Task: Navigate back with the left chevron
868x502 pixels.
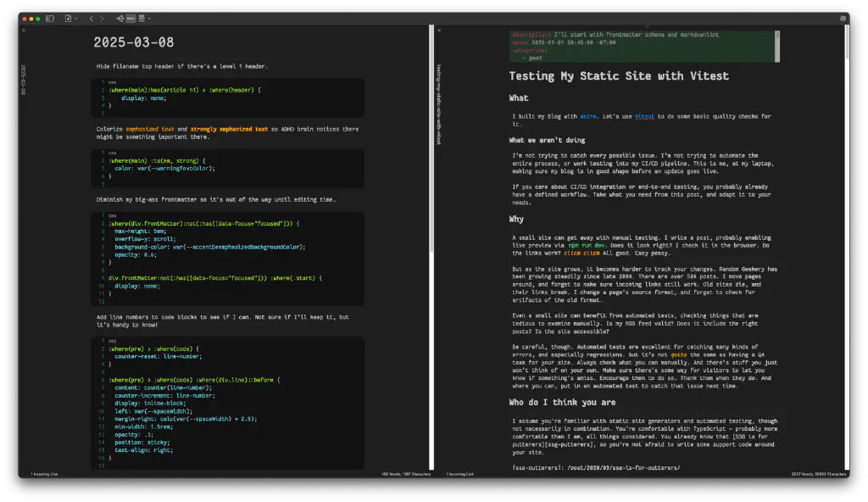Action: (92, 18)
